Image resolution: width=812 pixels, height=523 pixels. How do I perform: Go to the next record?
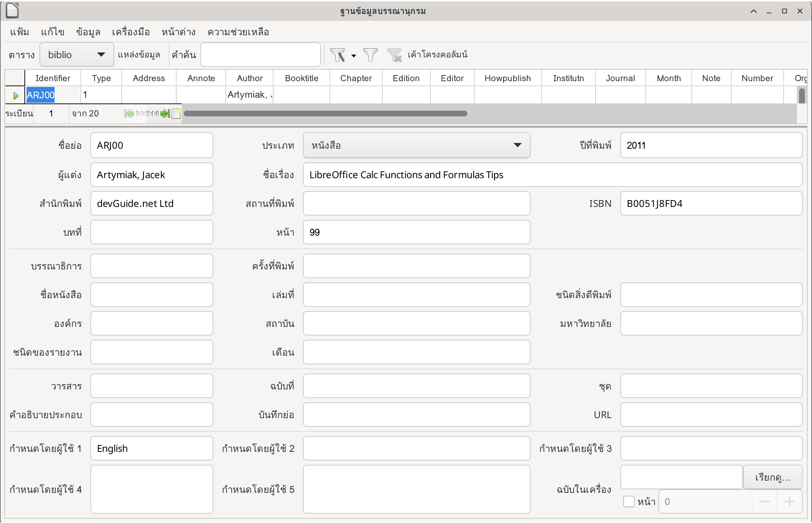153,114
